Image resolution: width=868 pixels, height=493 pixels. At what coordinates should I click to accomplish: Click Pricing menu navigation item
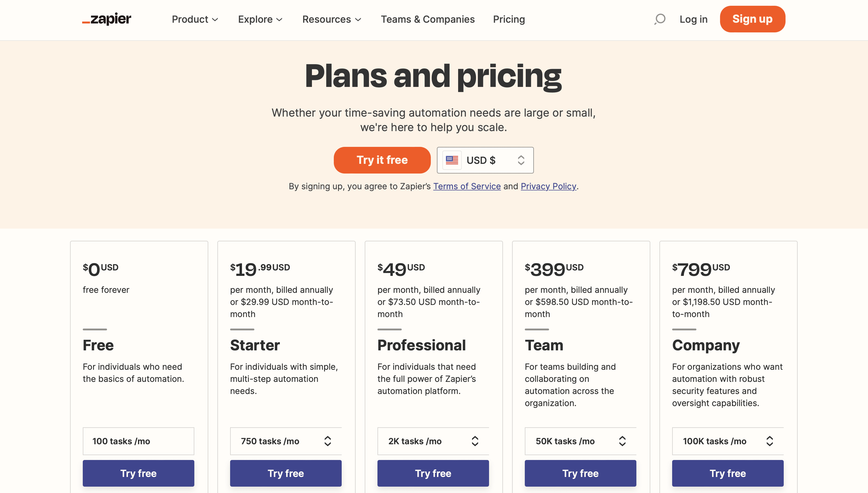pos(509,19)
